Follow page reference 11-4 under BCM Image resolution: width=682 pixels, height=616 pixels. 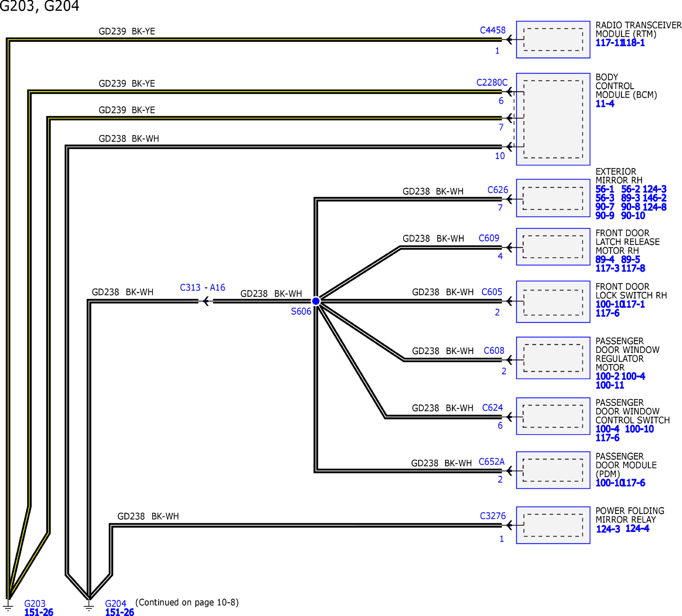click(x=605, y=104)
